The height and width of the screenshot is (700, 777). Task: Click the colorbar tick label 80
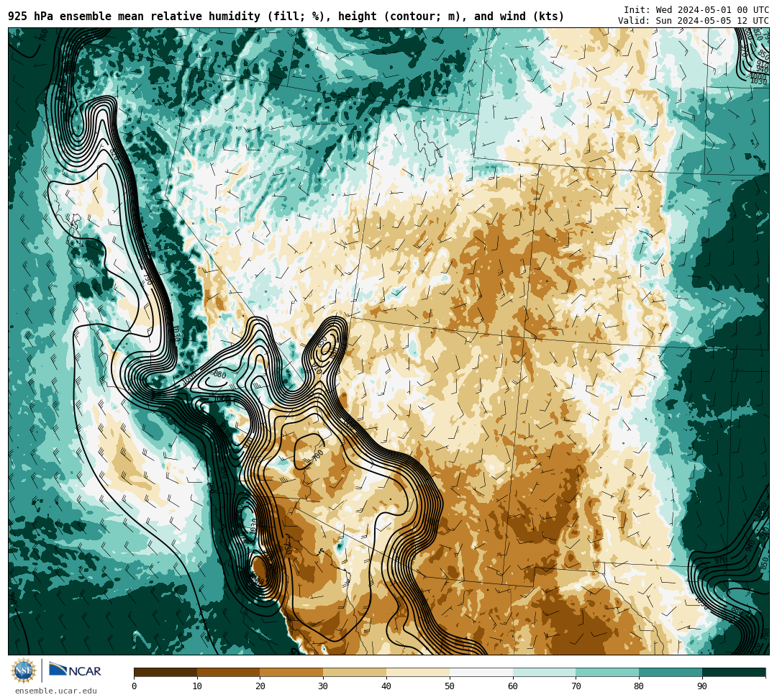(x=639, y=686)
